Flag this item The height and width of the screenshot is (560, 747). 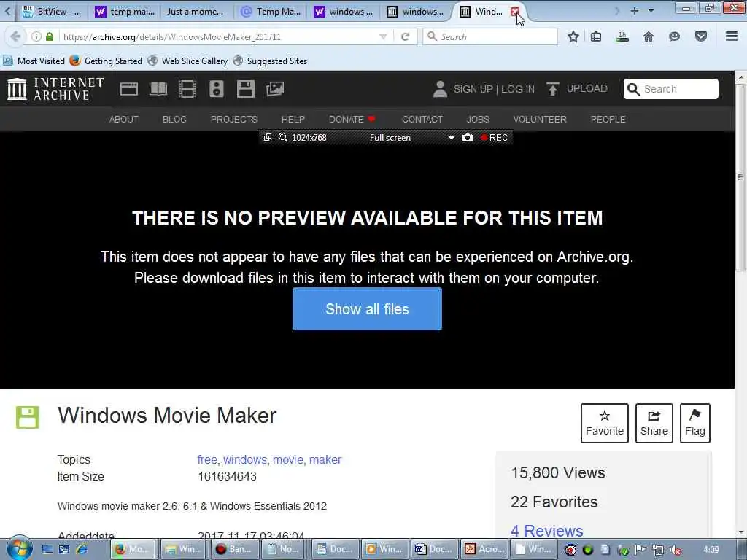point(695,423)
